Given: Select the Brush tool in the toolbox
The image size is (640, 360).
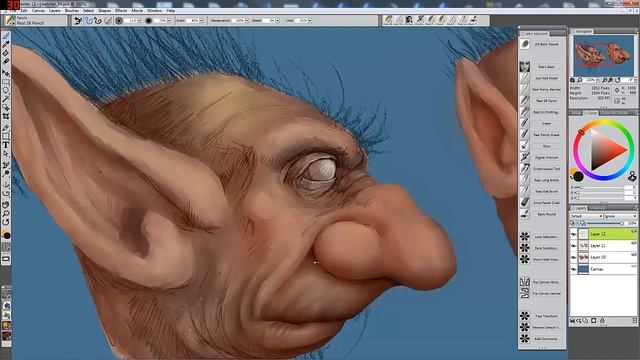Looking at the screenshot, I should pos(6,36).
